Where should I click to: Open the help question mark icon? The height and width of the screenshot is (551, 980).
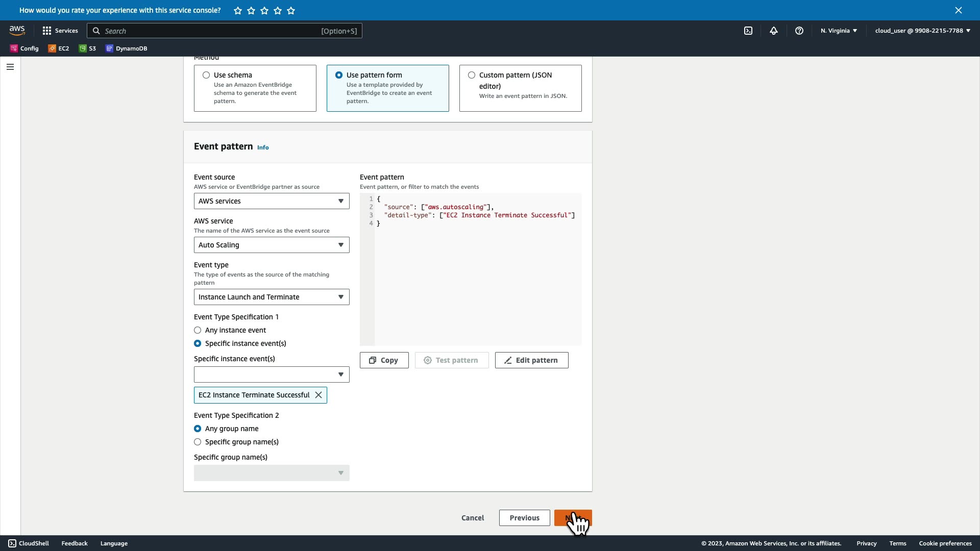point(799,31)
